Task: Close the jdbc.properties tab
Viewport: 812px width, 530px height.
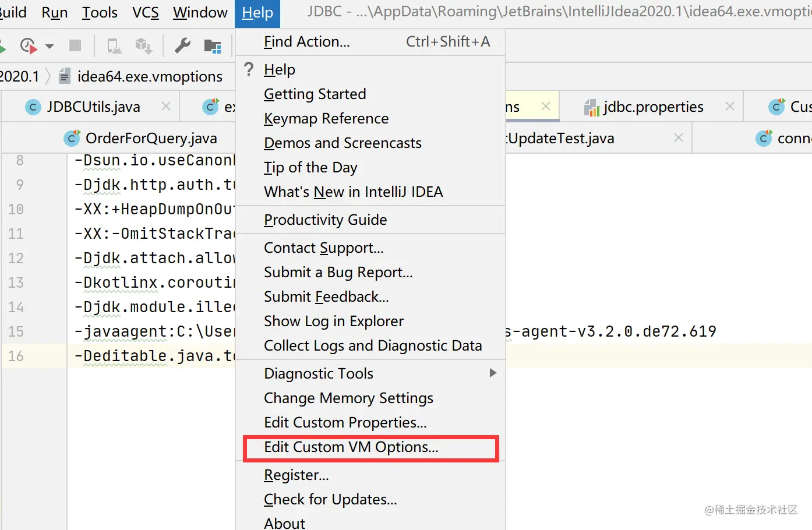Action: 729,106
